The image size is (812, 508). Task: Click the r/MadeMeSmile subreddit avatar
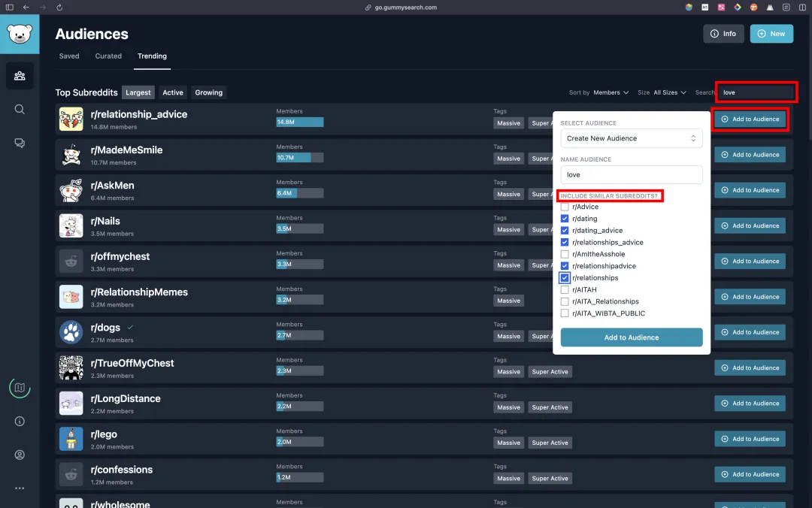pos(71,155)
